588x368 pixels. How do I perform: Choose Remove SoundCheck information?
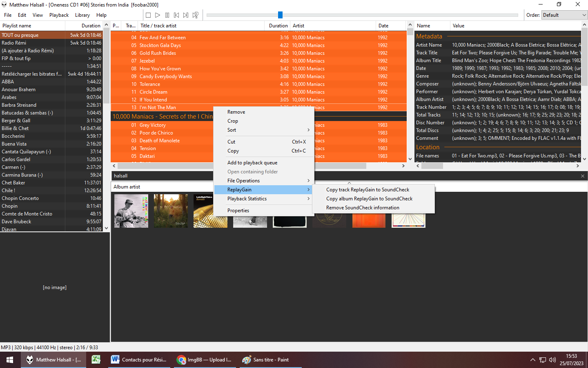[373, 208]
